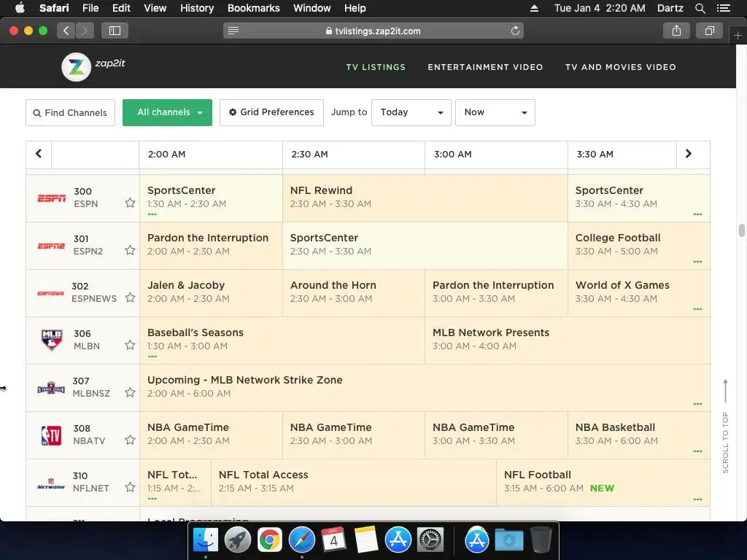
Task: Open System Preferences gear in the Dock
Action: tap(430, 540)
